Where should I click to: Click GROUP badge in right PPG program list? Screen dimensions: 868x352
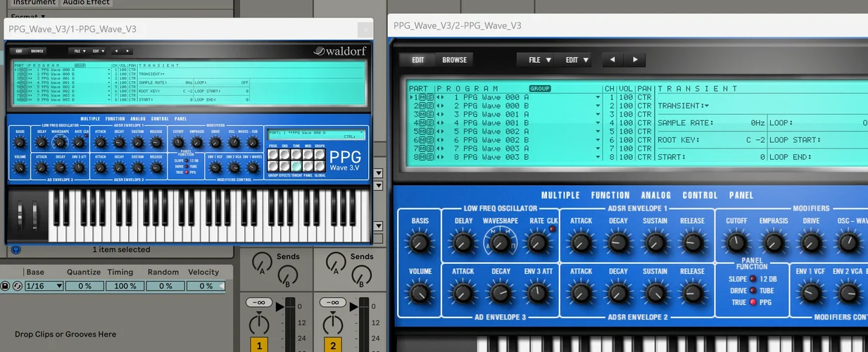coord(540,89)
